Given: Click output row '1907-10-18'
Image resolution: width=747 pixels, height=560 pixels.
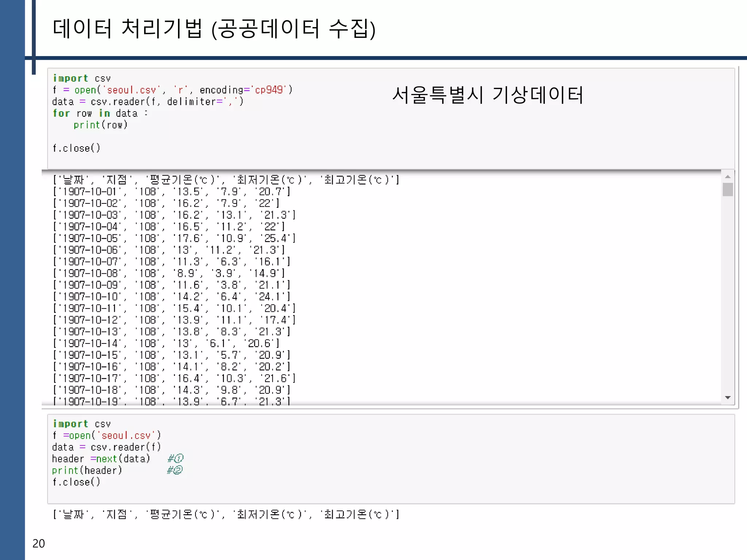Looking at the screenshot, I should (171, 390).
